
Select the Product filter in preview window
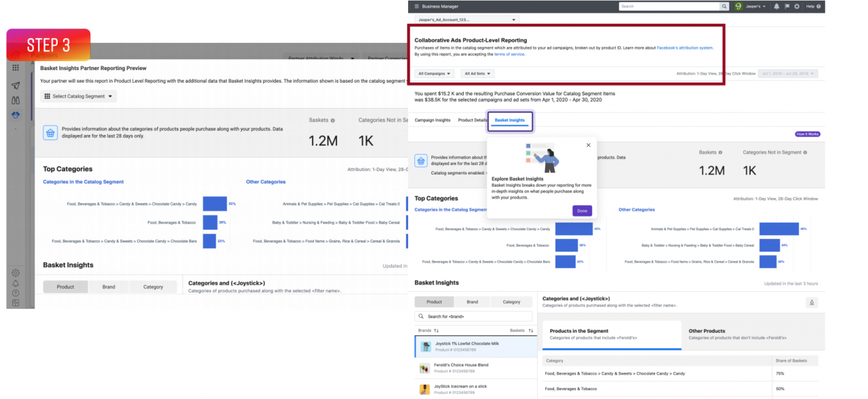[65, 287]
